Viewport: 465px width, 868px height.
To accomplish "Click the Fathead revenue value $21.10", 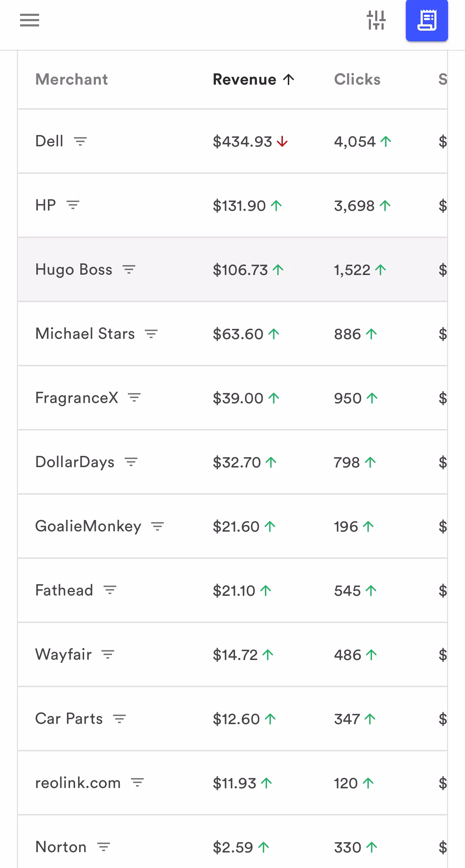I will [x=235, y=591].
